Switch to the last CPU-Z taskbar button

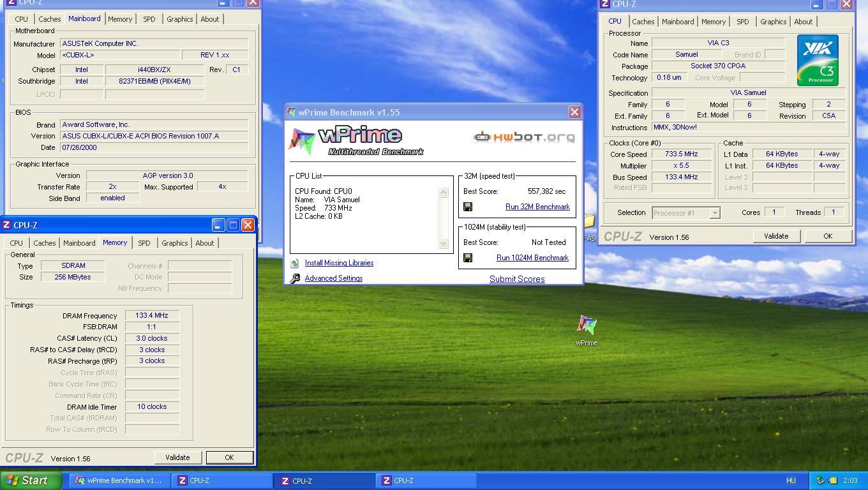coord(427,480)
